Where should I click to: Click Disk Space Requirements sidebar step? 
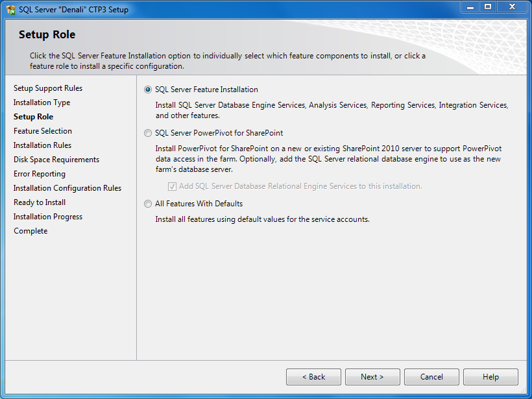56,160
